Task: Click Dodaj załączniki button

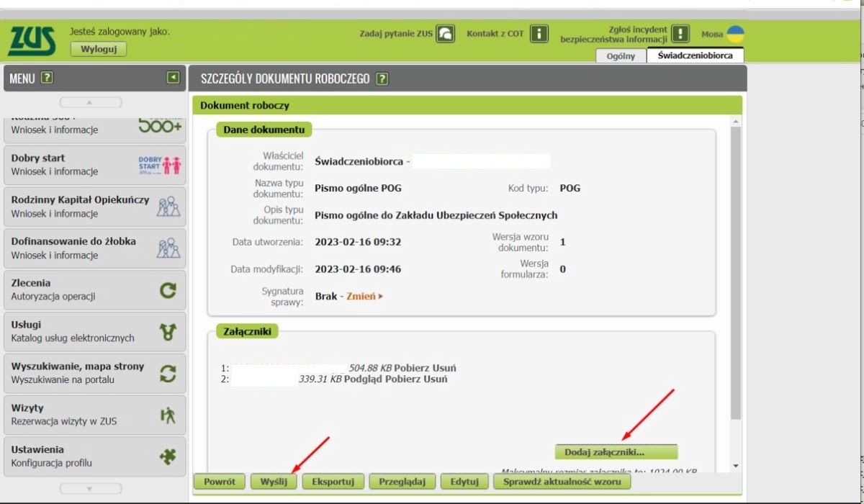Action: [616, 452]
